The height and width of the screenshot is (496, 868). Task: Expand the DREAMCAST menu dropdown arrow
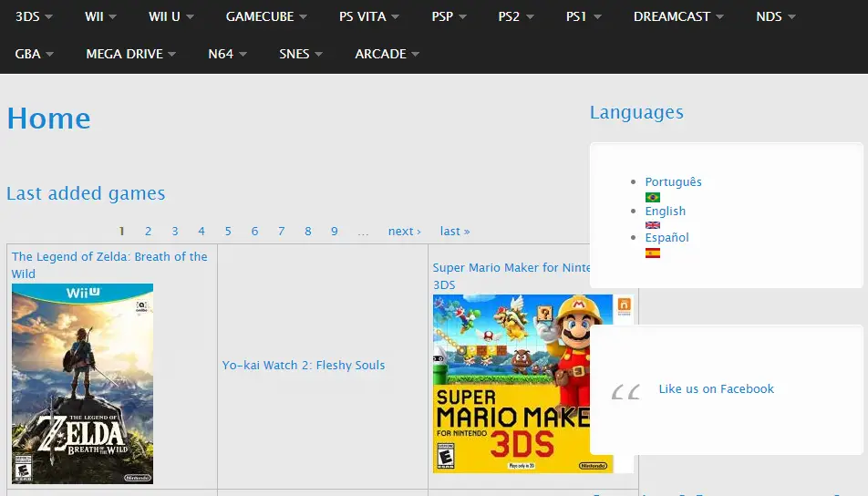coord(719,17)
